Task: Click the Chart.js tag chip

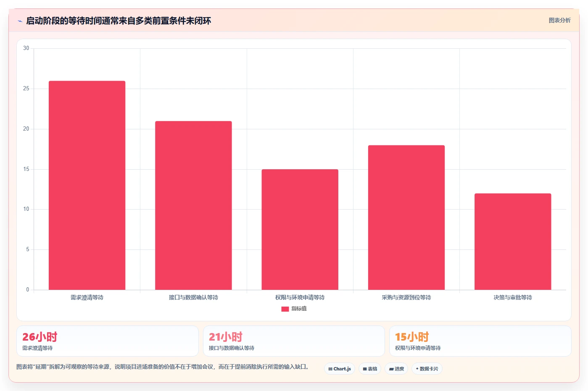Action: [x=340, y=369]
